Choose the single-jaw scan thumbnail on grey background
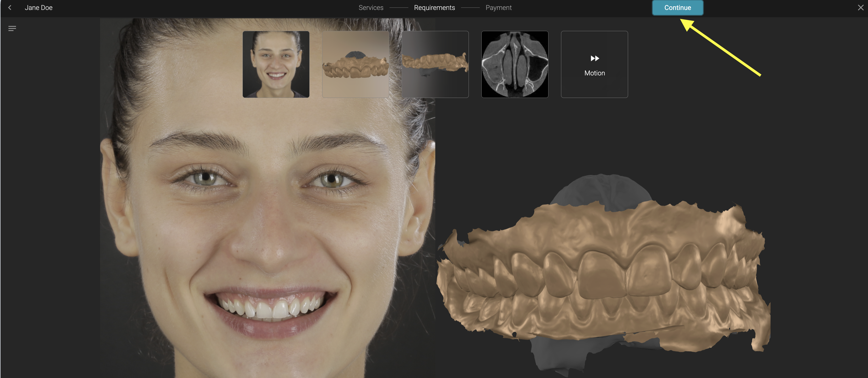Image resolution: width=868 pixels, height=378 pixels. click(435, 64)
